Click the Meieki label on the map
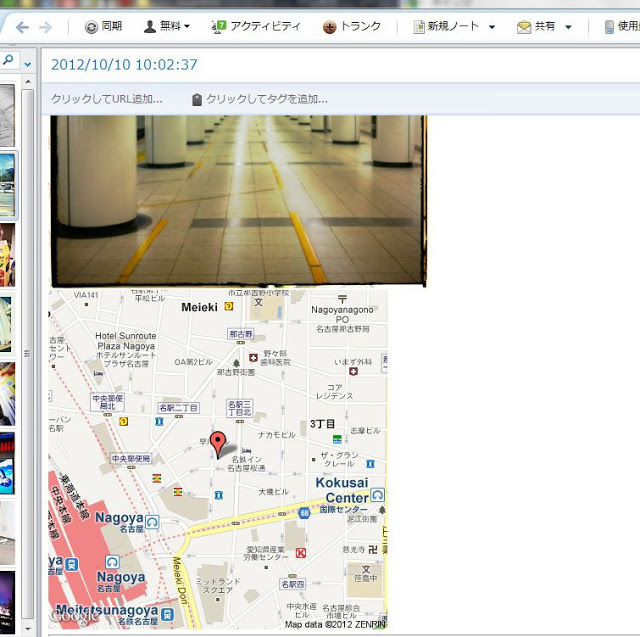This screenshot has height=637, width=640. pyautogui.click(x=199, y=307)
